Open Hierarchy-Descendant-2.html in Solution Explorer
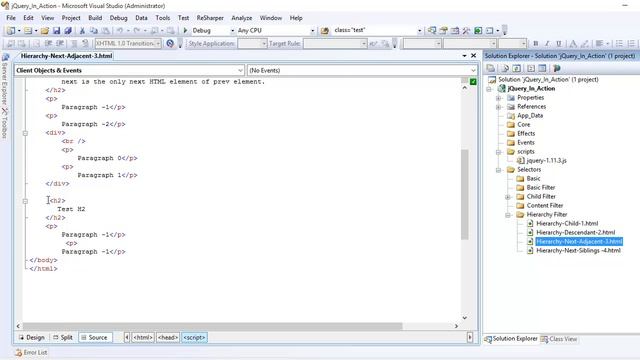640x360 pixels. coord(575,233)
